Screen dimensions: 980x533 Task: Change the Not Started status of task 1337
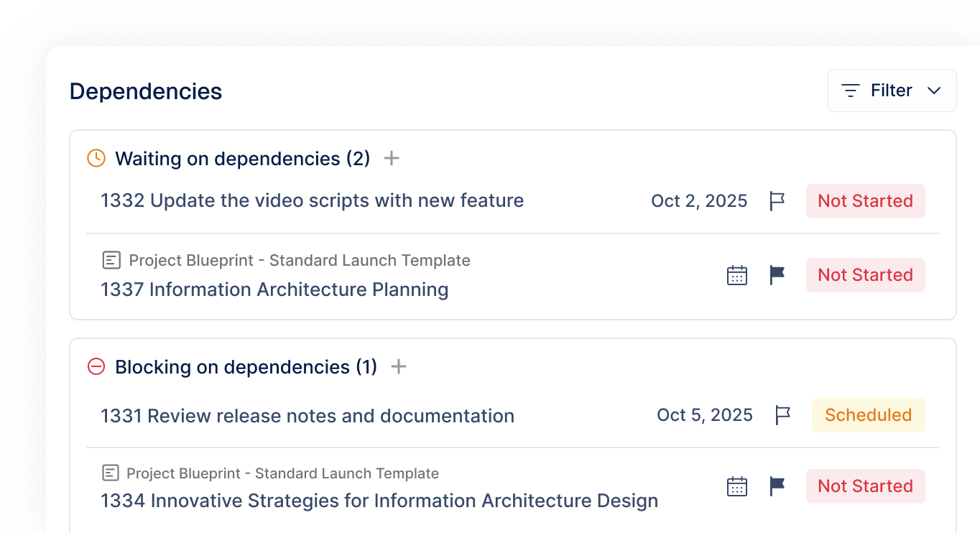coord(865,275)
